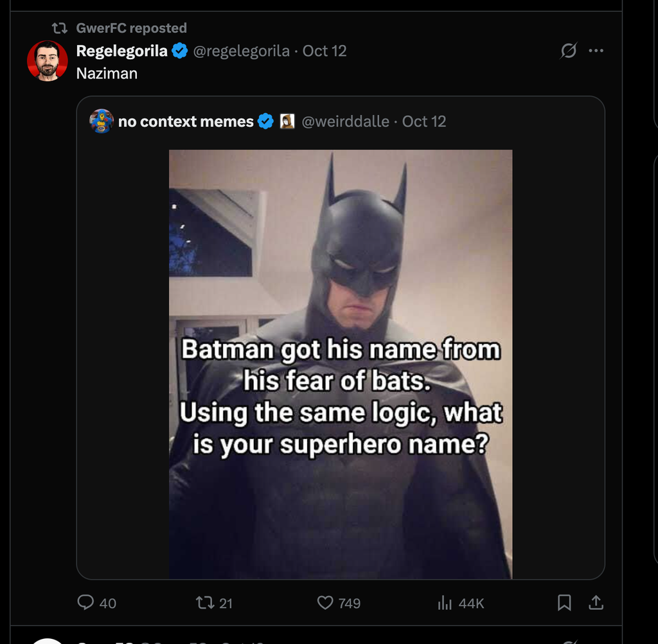The image size is (658, 644).
Task: Open the @weirddalle handle
Action: point(345,121)
